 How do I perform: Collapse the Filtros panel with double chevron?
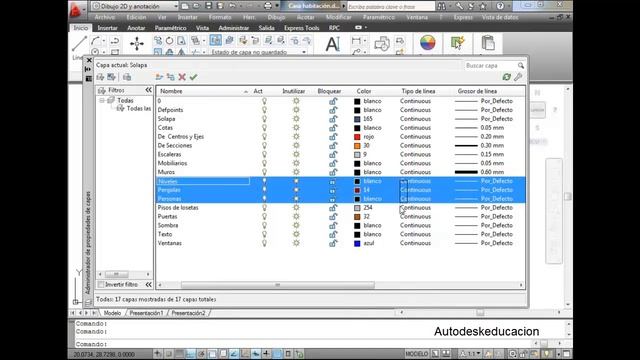[148, 90]
